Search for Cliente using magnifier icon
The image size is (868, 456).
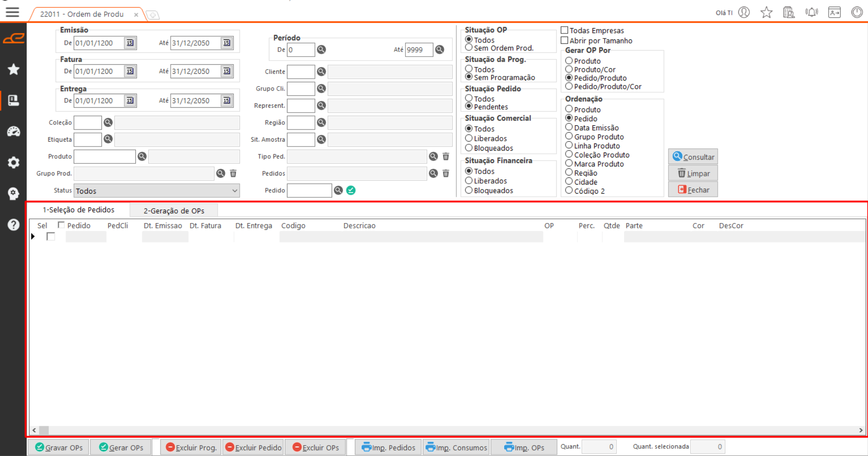tap(321, 71)
